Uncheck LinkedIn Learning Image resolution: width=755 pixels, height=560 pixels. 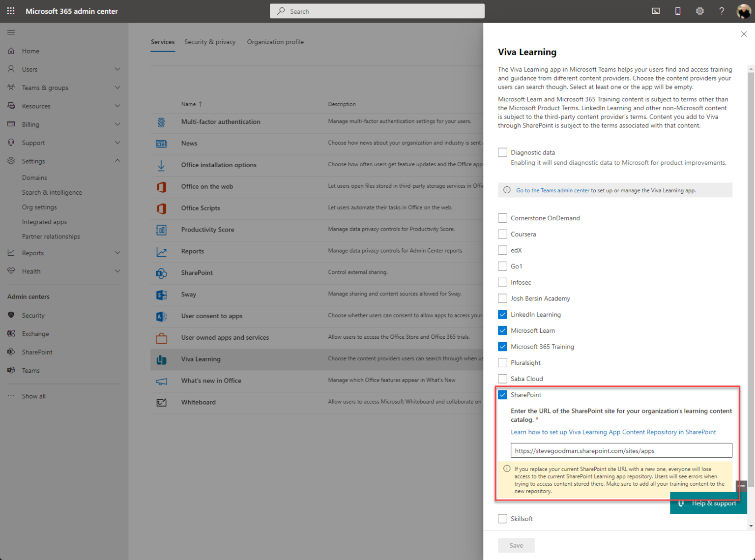pyautogui.click(x=502, y=314)
